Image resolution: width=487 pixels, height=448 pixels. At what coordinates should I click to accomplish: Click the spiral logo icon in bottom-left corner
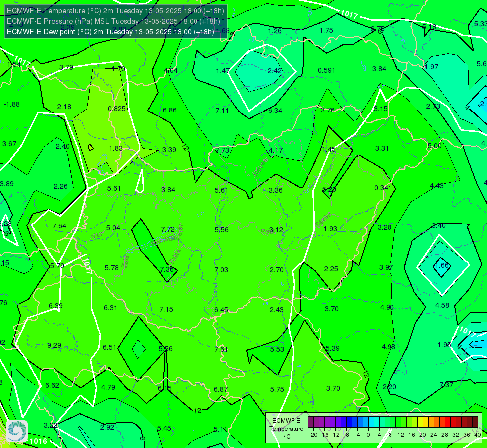pyautogui.click(x=17, y=431)
